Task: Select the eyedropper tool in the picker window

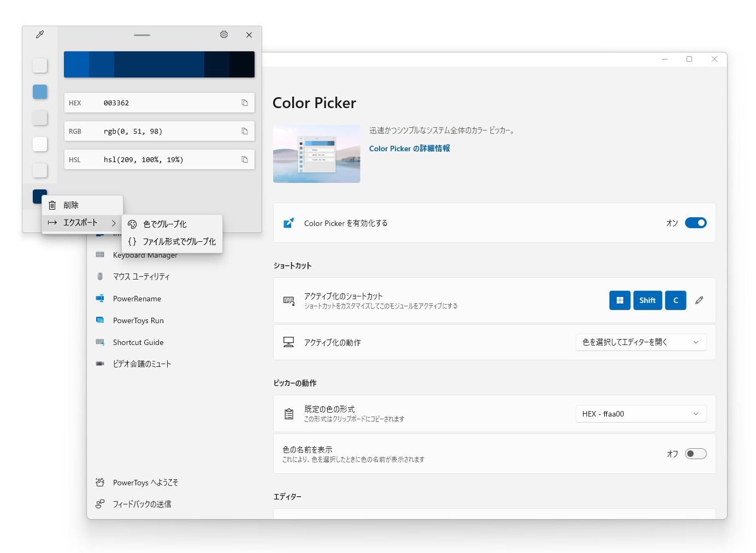Action: 39,34
